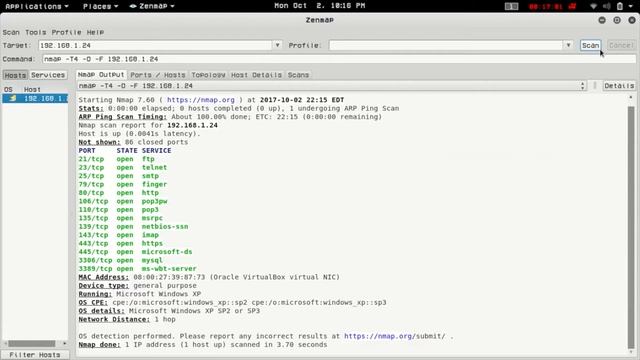Expand the Places menu in the top panel
Viewport: 640px width, 360px height.
[100, 6]
